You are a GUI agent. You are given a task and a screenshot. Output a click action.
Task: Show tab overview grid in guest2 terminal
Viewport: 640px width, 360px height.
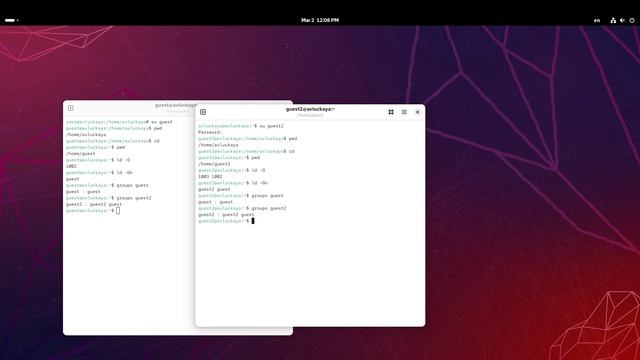coord(391,112)
